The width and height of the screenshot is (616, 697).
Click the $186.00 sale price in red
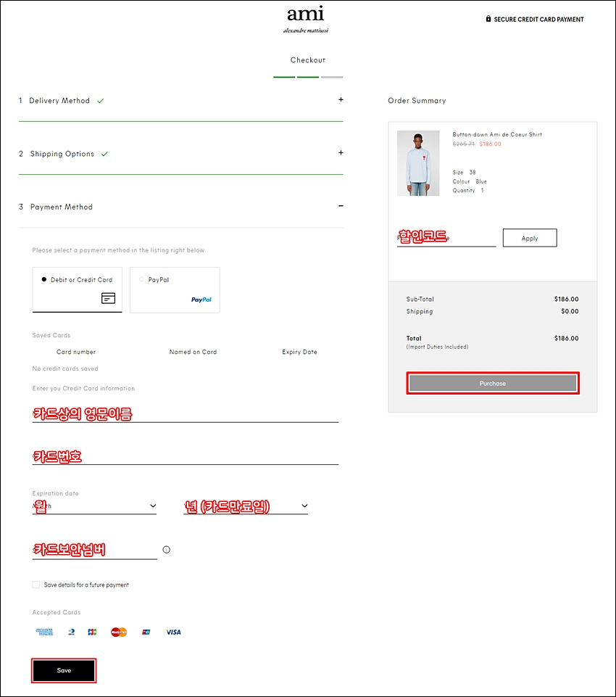pyautogui.click(x=491, y=144)
